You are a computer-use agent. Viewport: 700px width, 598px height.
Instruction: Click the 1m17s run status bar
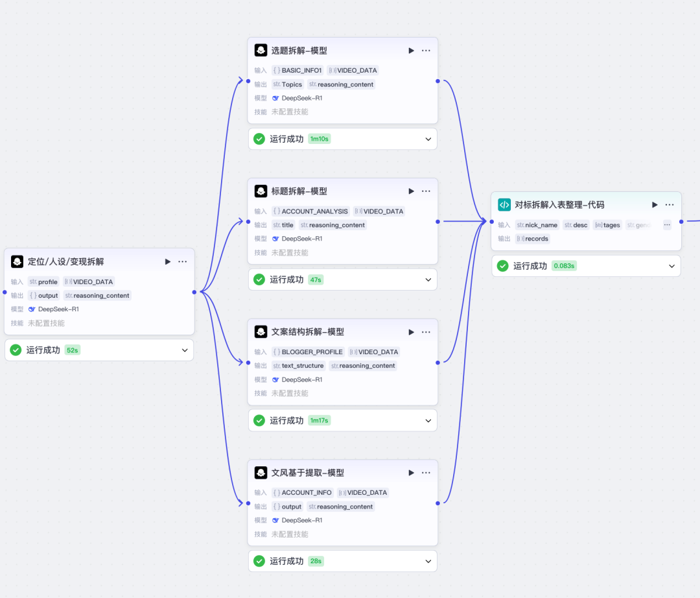click(x=342, y=420)
